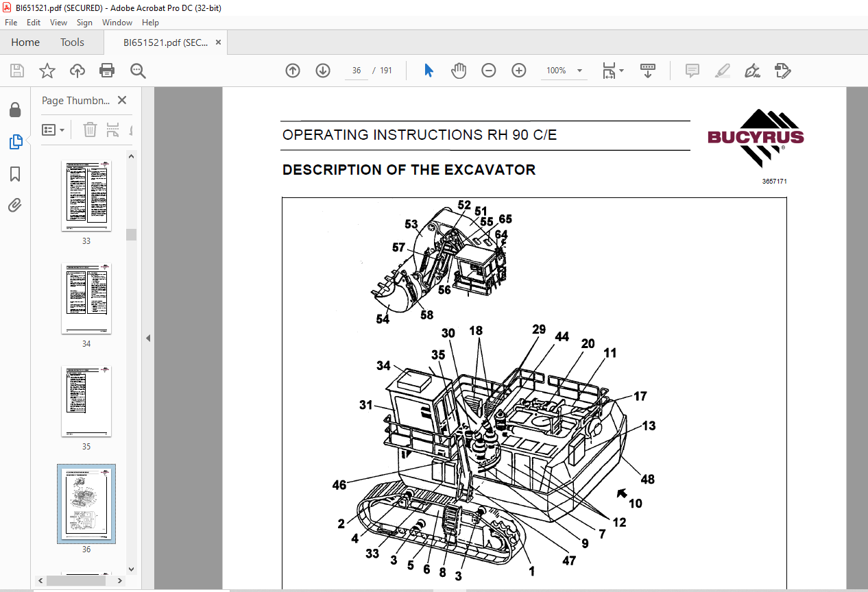Switch to the Tools tab
This screenshot has height=592, width=868.
tap(72, 42)
